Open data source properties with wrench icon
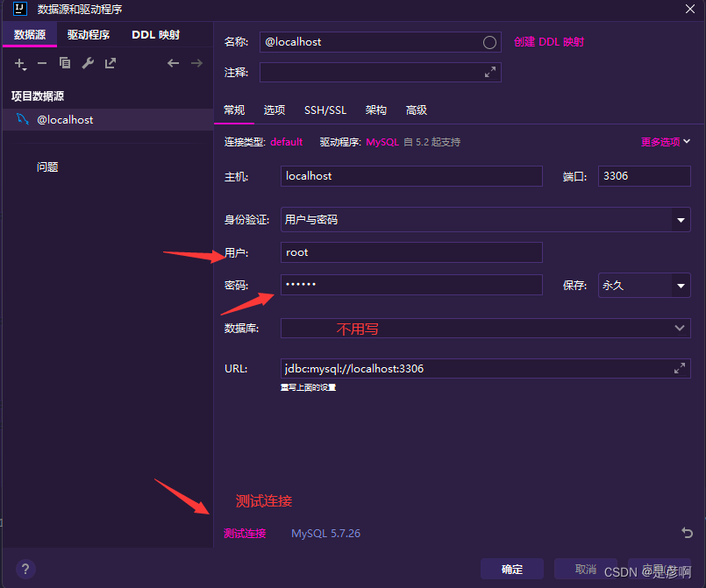The width and height of the screenshot is (706, 588). tap(87, 63)
